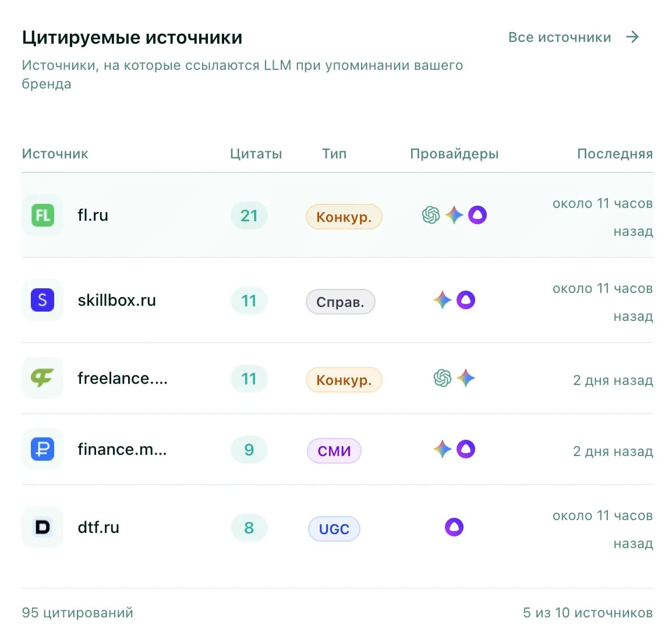Click the freelance source logo icon
Viewport: 672px width, 643px height.
[x=42, y=379]
